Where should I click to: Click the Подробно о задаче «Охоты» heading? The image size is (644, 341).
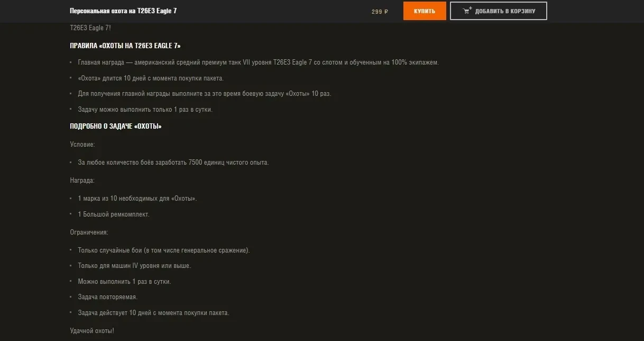click(116, 127)
